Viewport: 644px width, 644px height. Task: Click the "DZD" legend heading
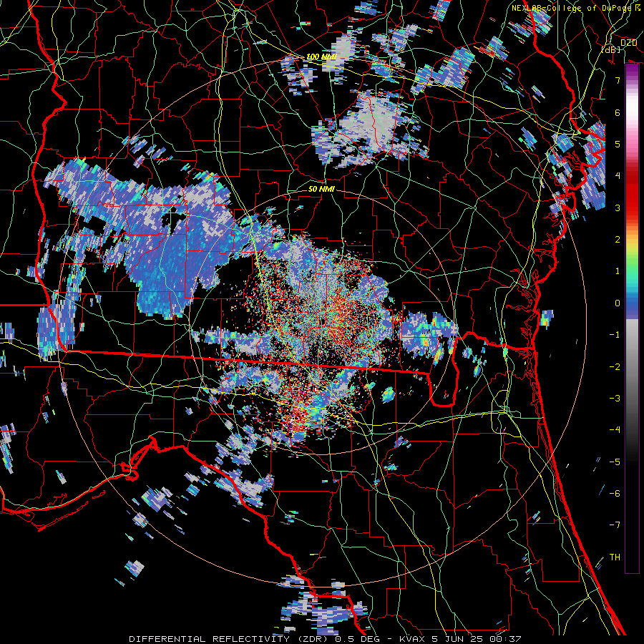[628, 43]
